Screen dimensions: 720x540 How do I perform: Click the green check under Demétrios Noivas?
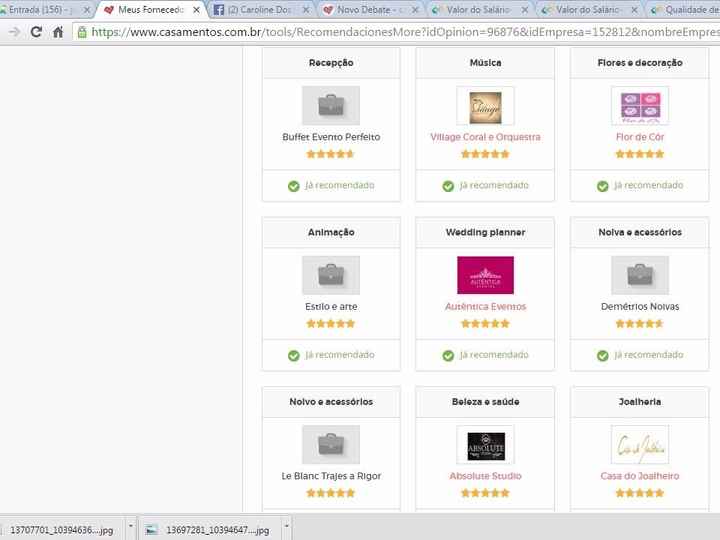(x=602, y=355)
